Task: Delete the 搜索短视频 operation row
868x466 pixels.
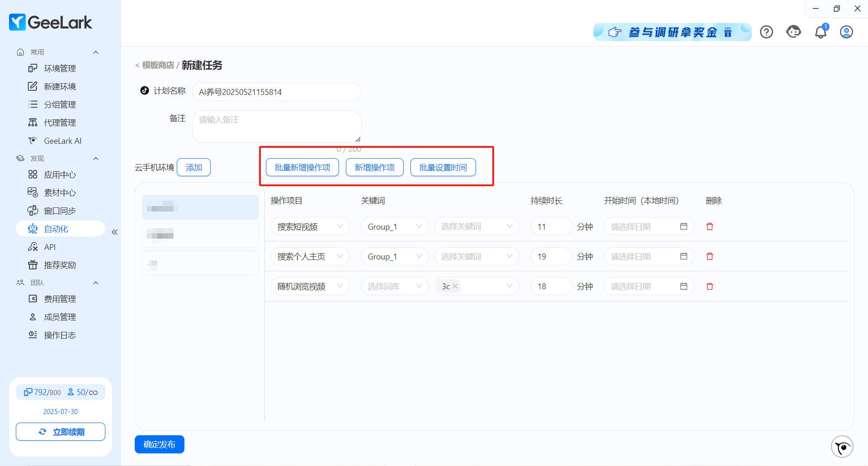Action: (710, 226)
